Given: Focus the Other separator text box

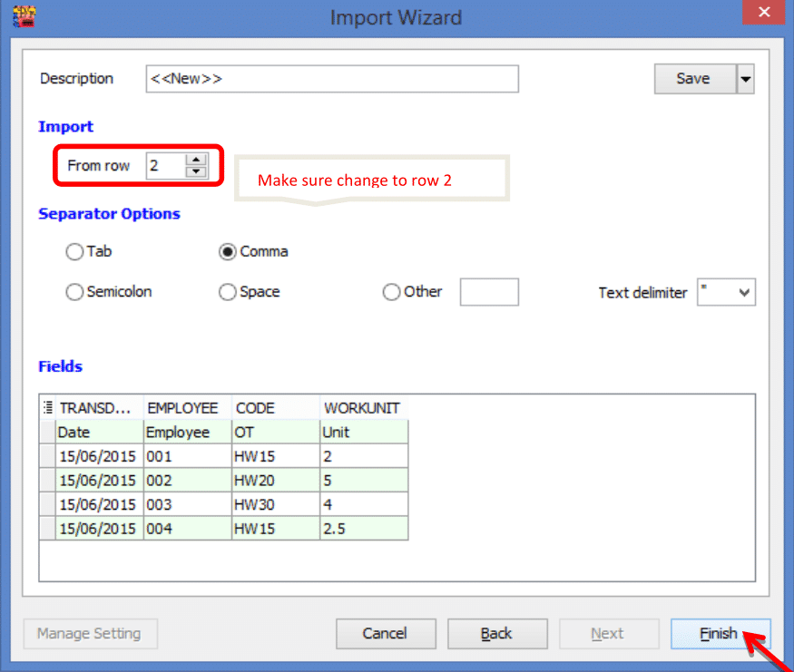Looking at the screenshot, I should (489, 292).
